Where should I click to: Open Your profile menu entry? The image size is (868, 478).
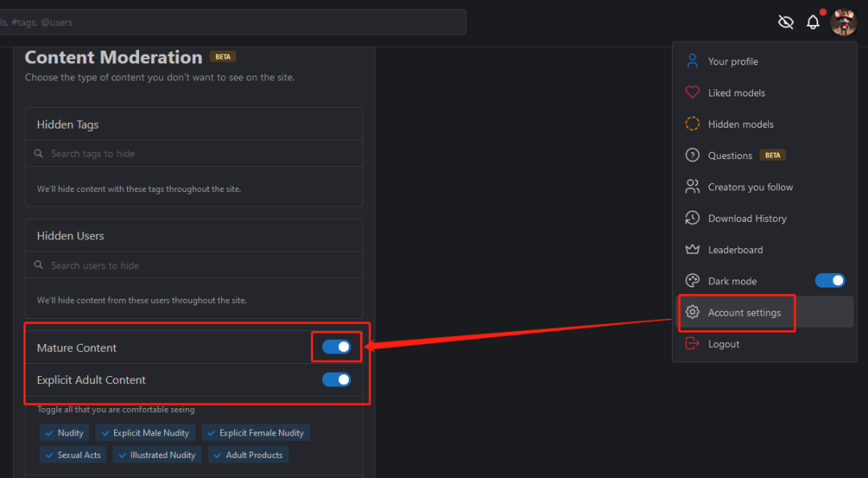[x=764, y=61]
